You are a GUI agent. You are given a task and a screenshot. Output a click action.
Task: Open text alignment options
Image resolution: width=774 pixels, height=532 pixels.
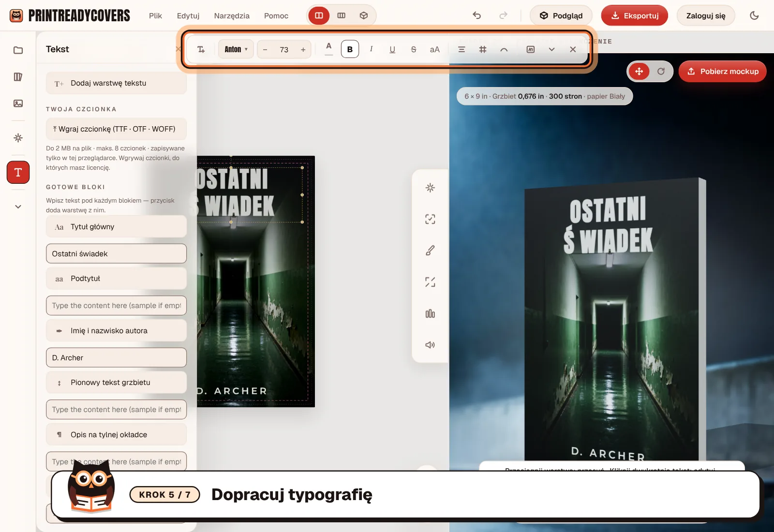click(461, 49)
